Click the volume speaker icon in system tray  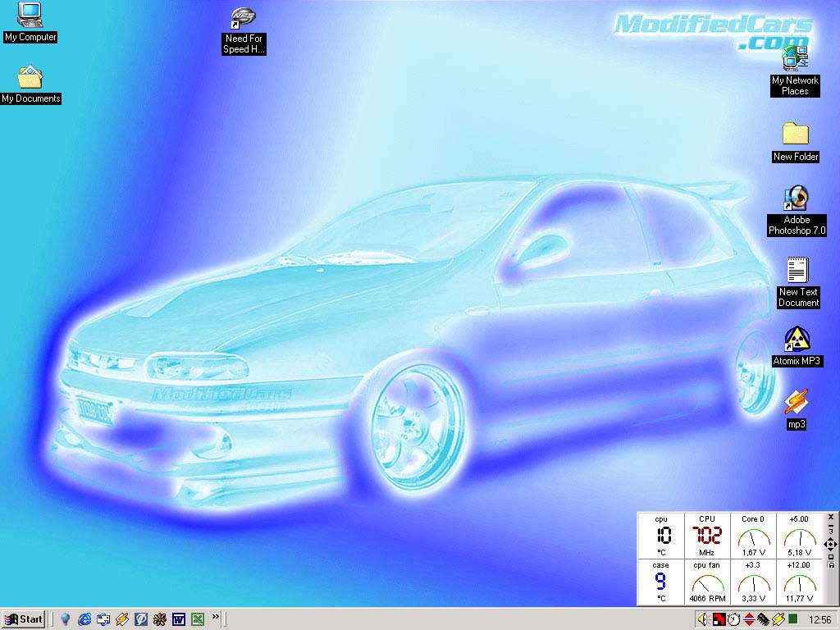702,619
